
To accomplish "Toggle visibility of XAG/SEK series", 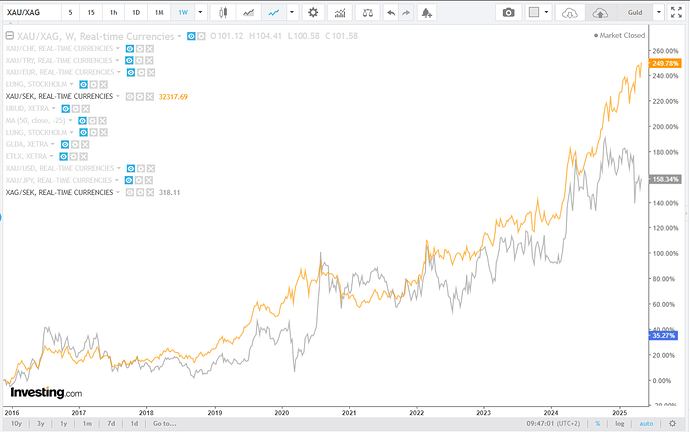I will pos(128,191).
